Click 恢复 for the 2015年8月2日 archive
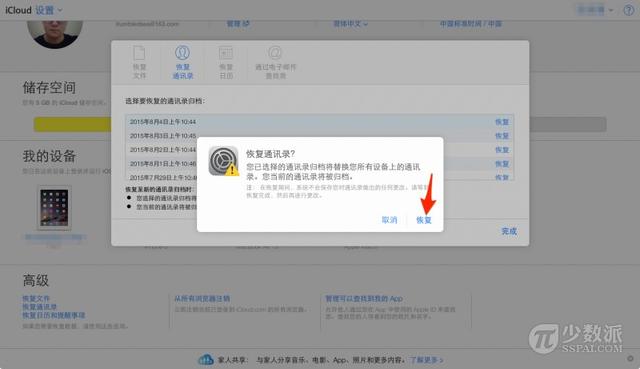640x369 pixels. (x=502, y=150)
